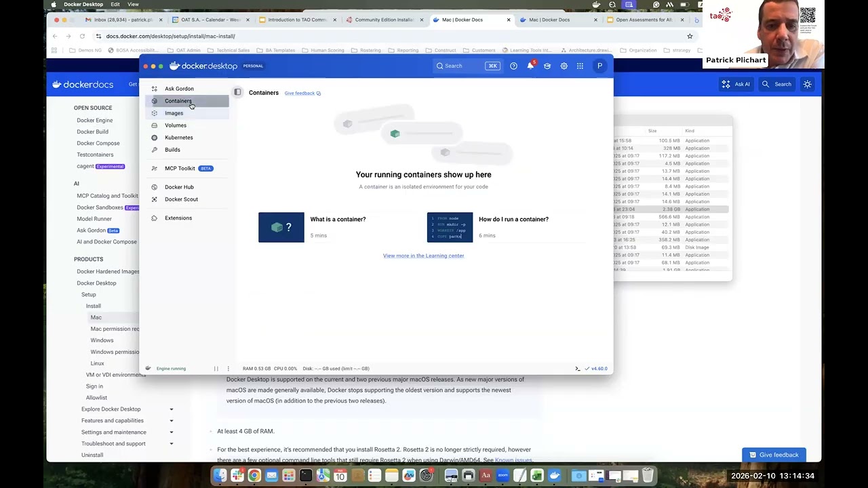This screenshot has height=488, width=868.
Task: Open Docker Desktop settings gear
Action: coord(564,66)
